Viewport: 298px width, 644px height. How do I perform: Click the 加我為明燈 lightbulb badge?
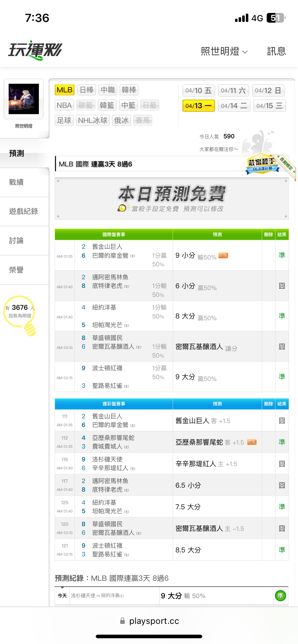(x=20, y=315)
